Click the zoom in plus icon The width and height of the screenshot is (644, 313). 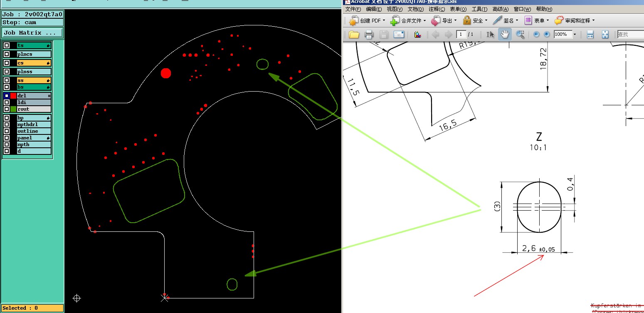547,35
